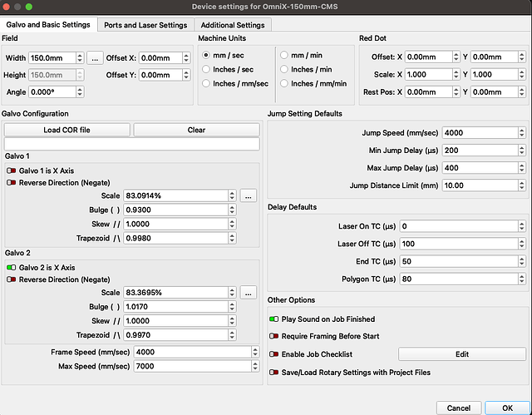Image resolution: width=532 pixels, height=415 pixels.
Task: Click Edit job checklist button
Action: click(462, 354)
